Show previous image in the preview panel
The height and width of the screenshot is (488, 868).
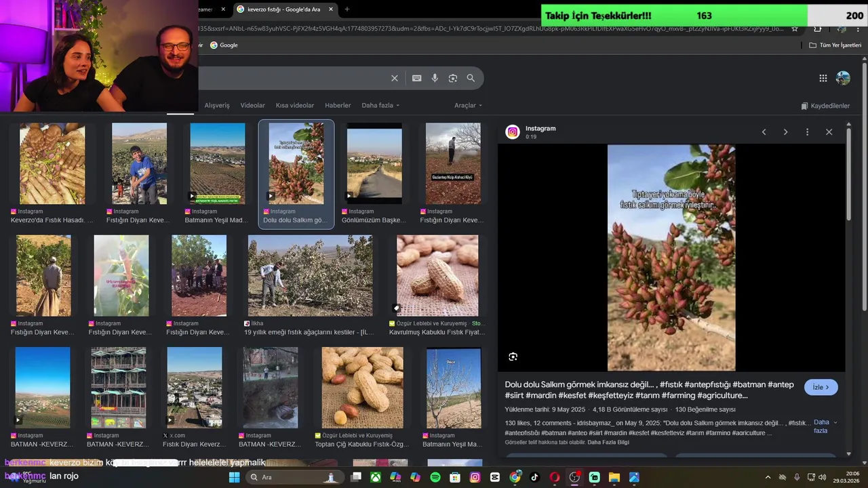pyautogui.click(x=764, y=132)
